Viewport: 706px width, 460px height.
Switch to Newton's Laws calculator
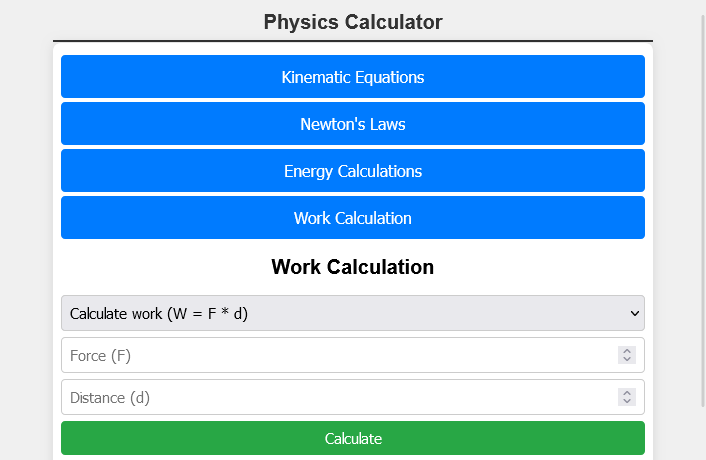(x=352, y=124)
